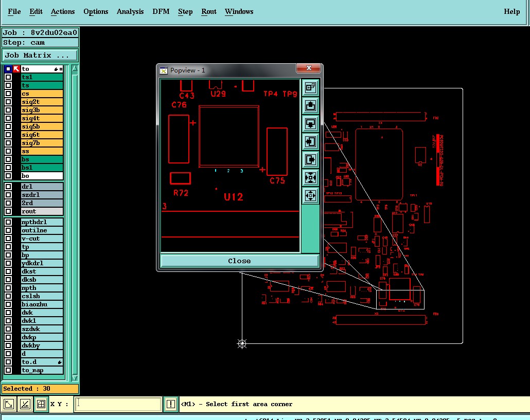This screenshot has width=530, height=420.
Task: Select the sig4t layer name
Action: click(42, 118)
